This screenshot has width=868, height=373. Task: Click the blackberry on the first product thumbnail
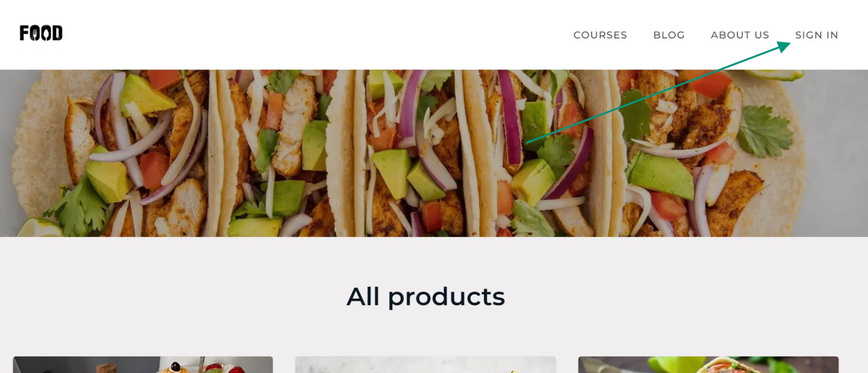click(x=176, y=366)
